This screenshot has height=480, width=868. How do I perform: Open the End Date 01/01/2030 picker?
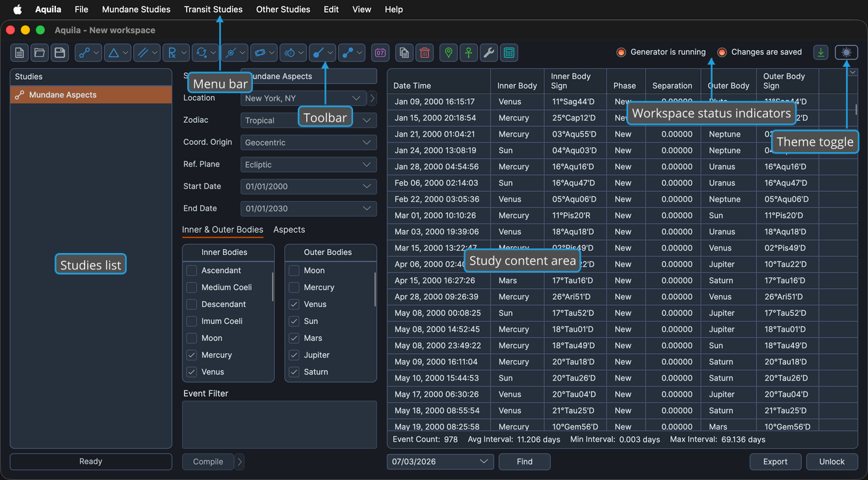pyautogui.click(x=309, y=209)
